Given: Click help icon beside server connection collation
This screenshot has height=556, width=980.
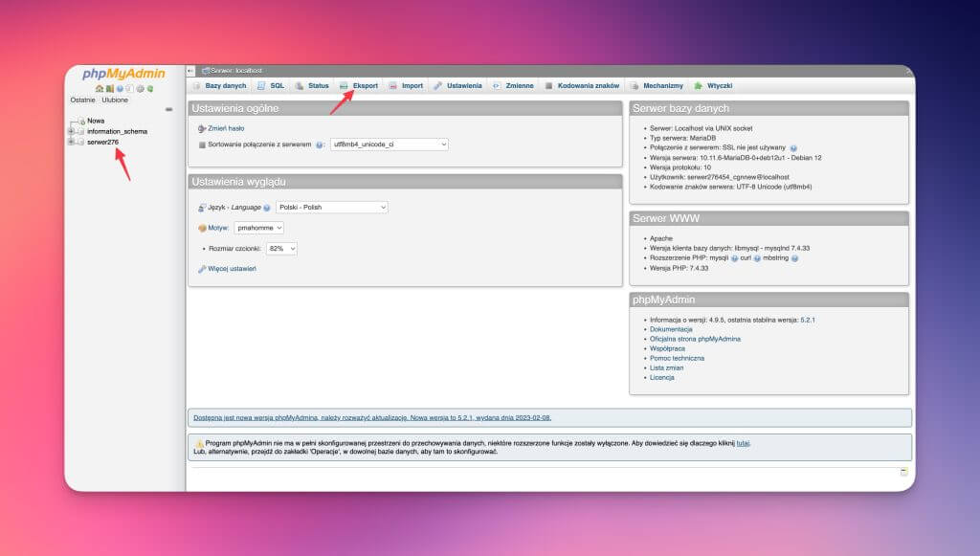Looking at the screenshot, I should 320,145.
